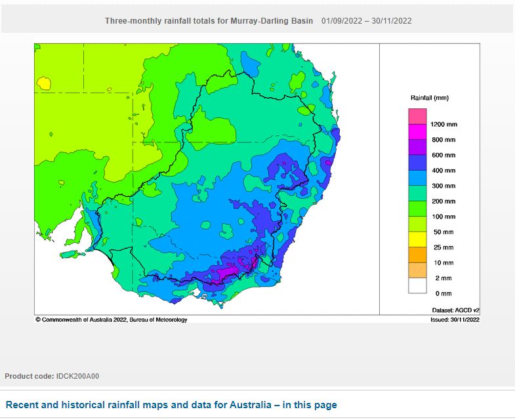Select the '100 mm' legend label
515x420 pixels.
[443, 217]
